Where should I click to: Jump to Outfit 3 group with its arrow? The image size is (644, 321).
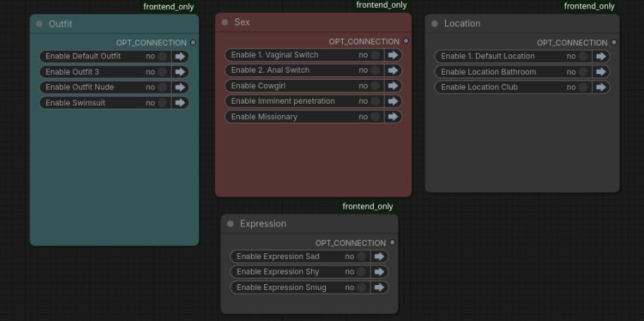[181, 72]
